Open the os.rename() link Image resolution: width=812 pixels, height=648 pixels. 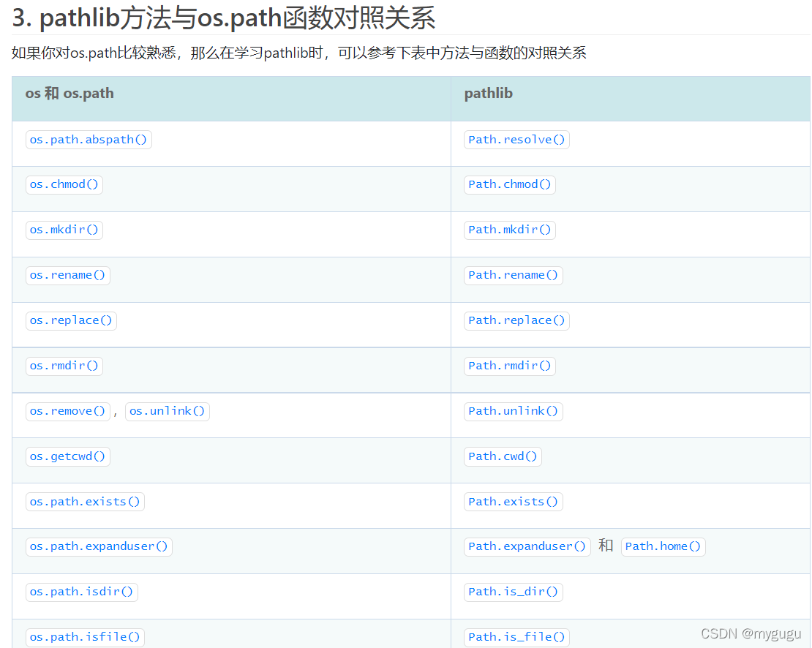tap(68, 275)
